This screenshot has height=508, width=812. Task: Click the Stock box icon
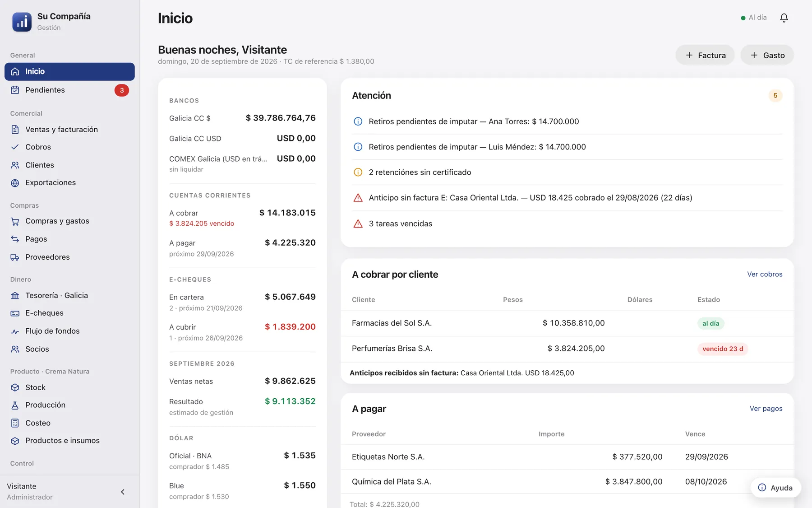[15, 387]
